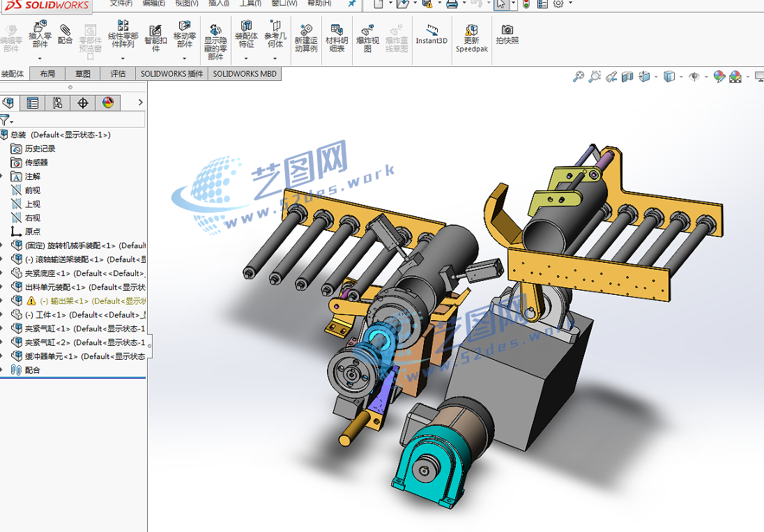Viewport: 764px width, 532px height.
Task: Open the Linear Component Pattern dropdown arrow
Action: click(x=123, y=59)
